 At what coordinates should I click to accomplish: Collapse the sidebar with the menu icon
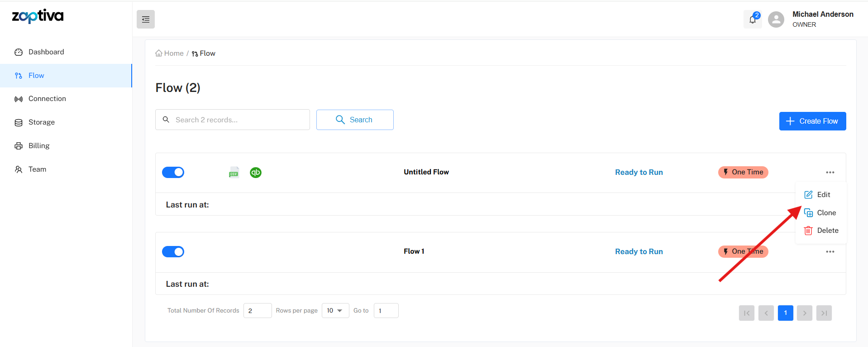(145, 19)
